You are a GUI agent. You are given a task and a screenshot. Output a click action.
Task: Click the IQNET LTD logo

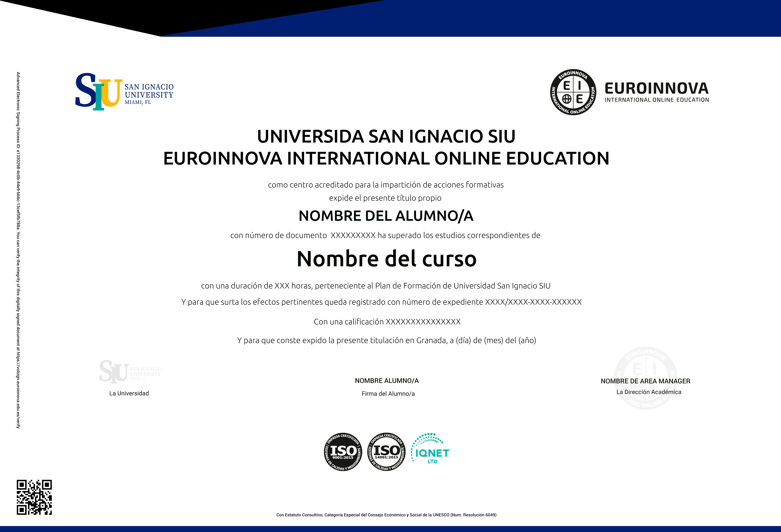[430, 449]
